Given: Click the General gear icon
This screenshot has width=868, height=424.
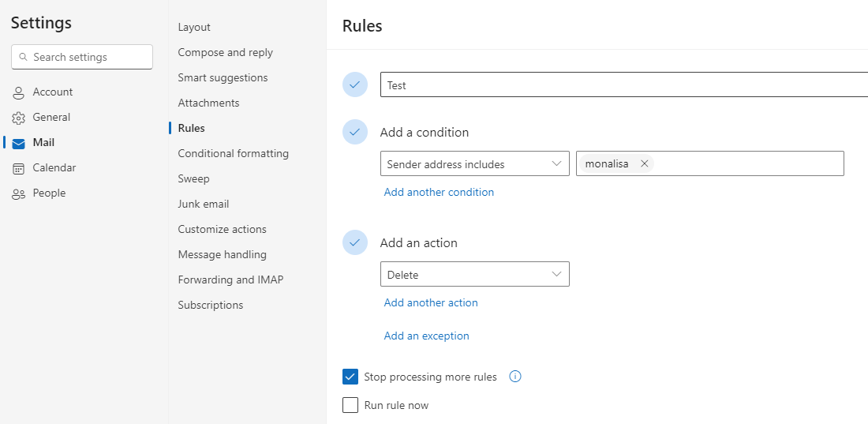Looking at the screenshot, I should (x=18, y=118).
